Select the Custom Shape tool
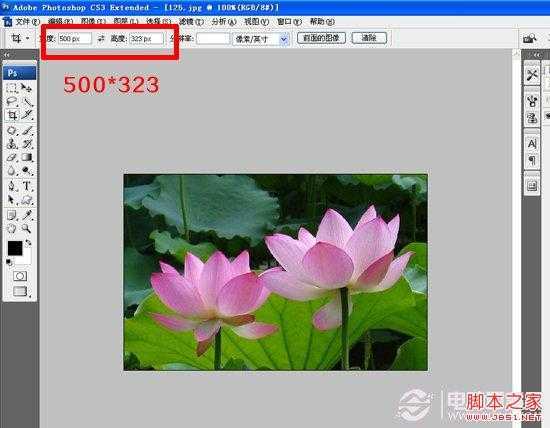The width and height of the screenshot is (550, 428). pos(27,200)
